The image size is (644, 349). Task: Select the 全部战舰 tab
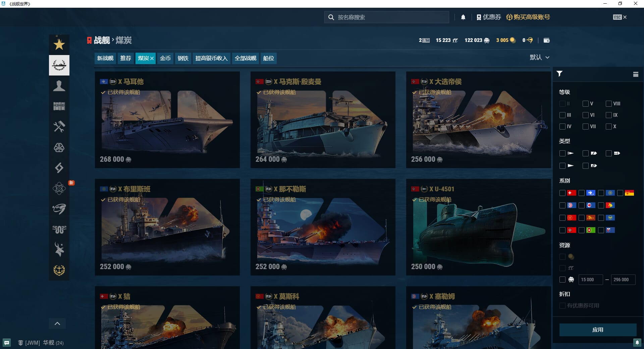point(245,58)
